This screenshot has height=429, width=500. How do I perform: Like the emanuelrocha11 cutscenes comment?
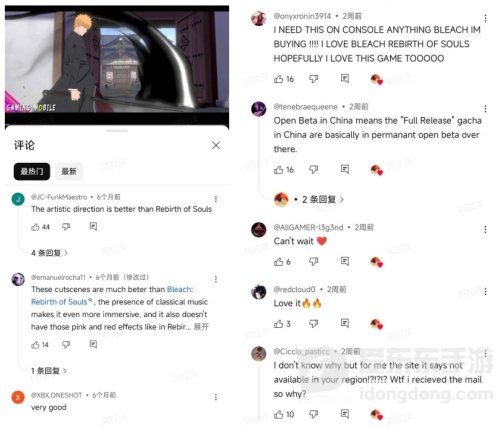(x=35, y=345)
